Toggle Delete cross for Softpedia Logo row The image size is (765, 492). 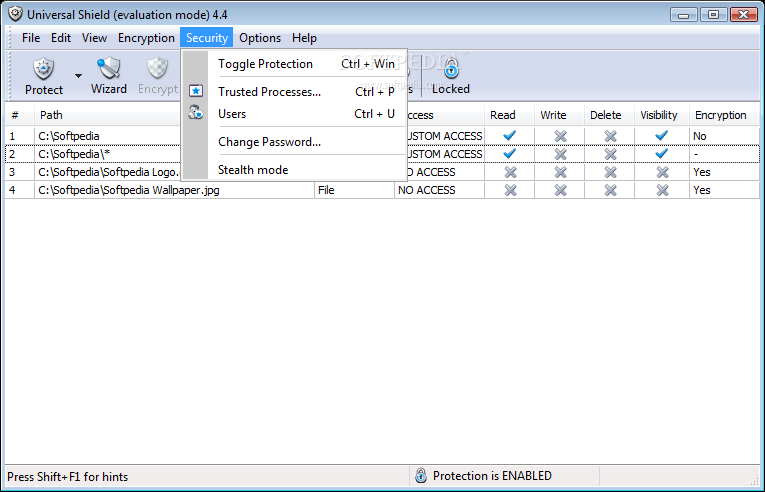point(610,172)
